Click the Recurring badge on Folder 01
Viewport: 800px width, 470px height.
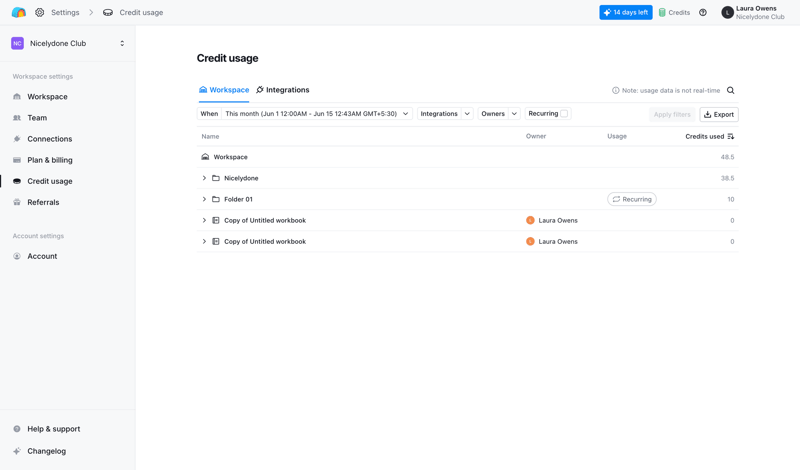point(632,199)
